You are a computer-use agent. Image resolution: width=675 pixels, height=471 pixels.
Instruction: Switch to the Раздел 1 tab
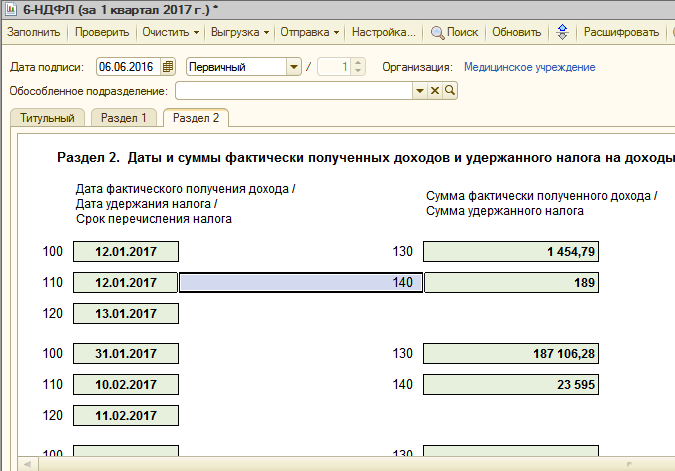pos(125,118)
